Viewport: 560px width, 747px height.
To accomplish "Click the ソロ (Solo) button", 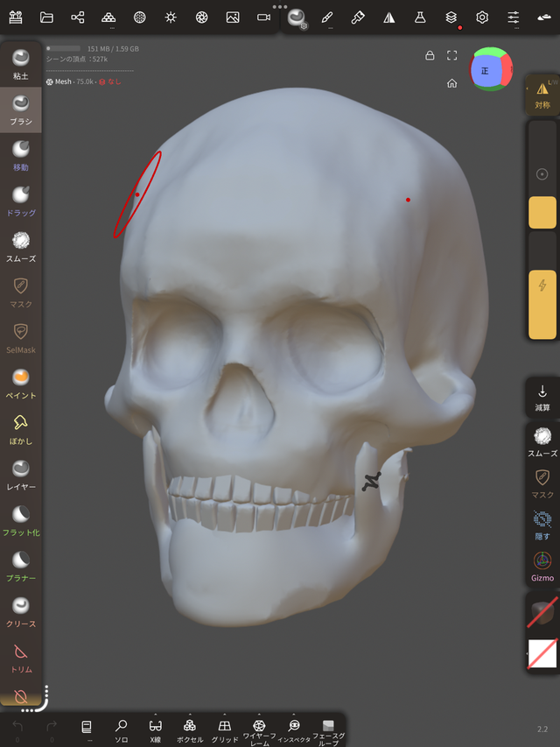I will point(122,729).
